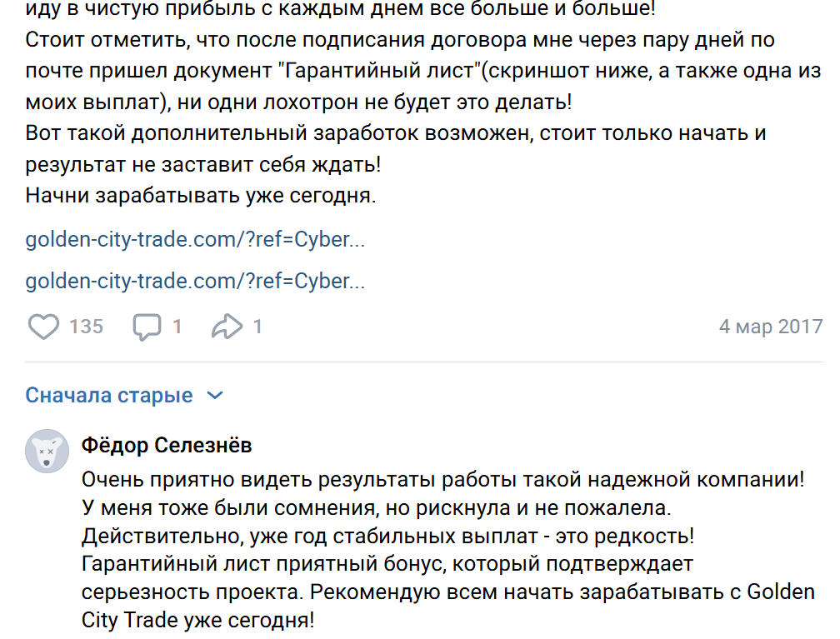
Task: Click the like count 135
Action: (x=86, y=326)
